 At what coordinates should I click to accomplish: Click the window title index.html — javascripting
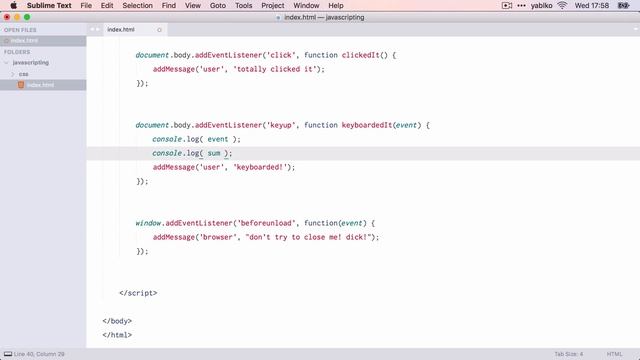(x=324, y=18)
